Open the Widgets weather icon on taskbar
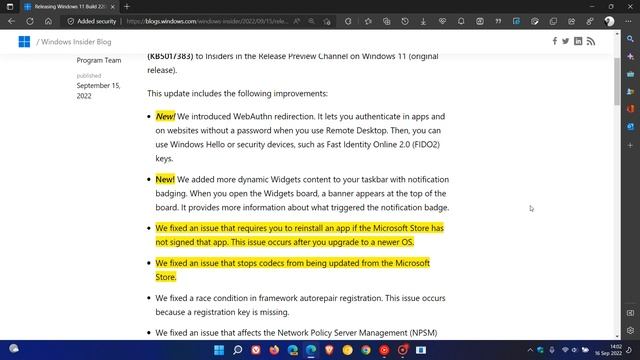The height and width of the screenshot is (360, 640). (14, 349)
